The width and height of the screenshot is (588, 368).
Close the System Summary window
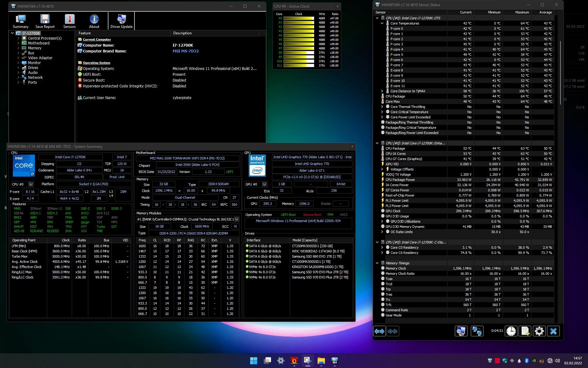(x=352, y=147)
